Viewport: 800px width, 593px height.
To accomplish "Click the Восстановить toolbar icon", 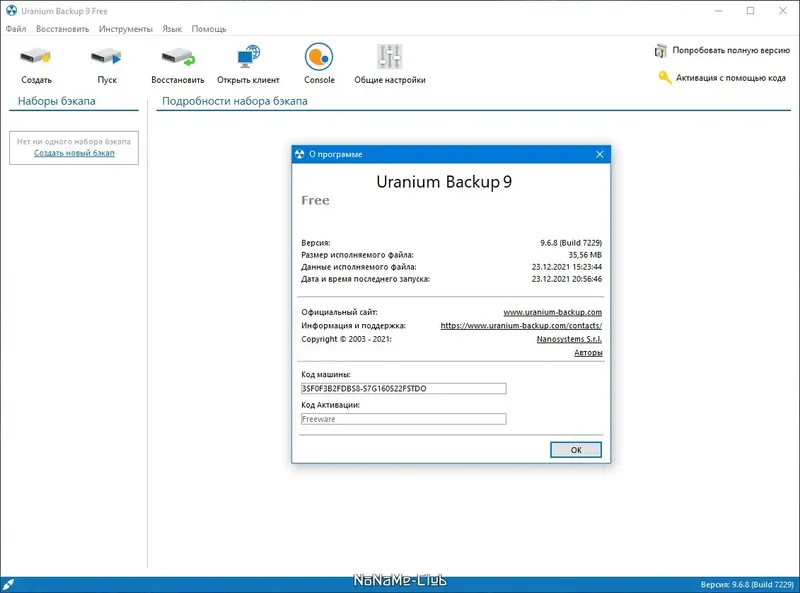I will tap(178, 57).
